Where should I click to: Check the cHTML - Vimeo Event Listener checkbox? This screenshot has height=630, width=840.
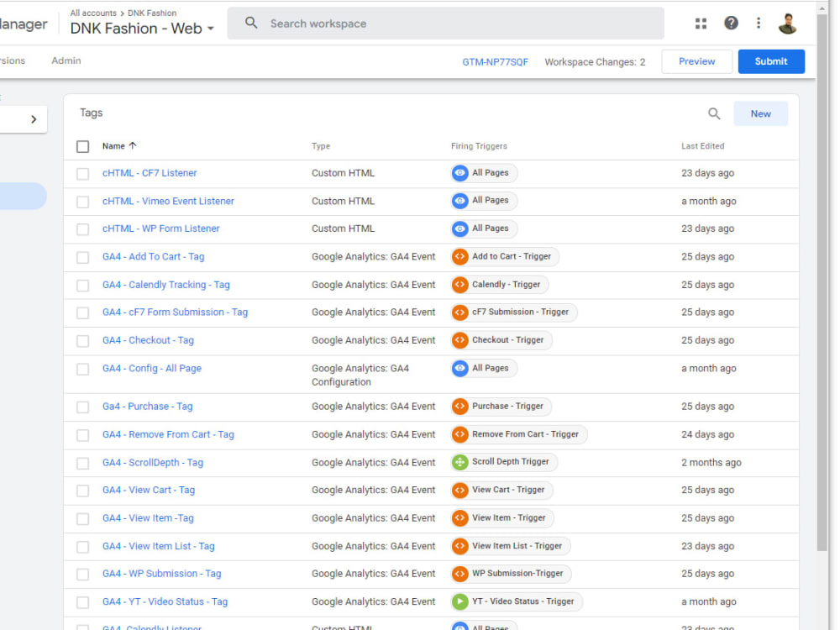[82, 202]
